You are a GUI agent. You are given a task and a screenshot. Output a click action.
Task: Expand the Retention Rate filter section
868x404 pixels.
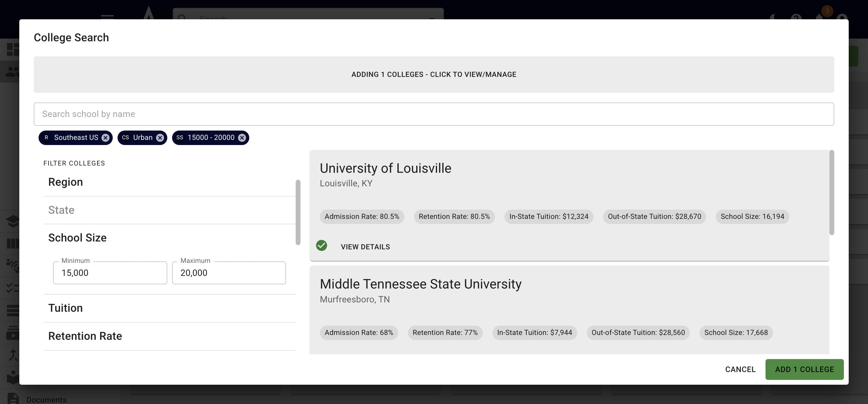point(169,336)
